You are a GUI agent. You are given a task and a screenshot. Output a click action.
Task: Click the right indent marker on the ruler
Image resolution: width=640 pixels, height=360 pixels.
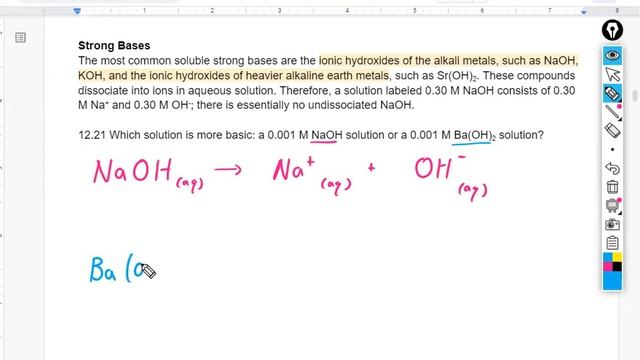point(584,12)
